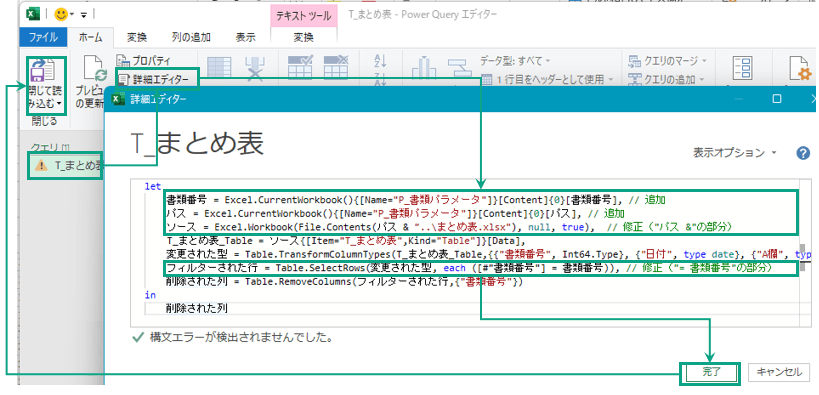The image size is (819, 395).
Task: Click the Manage Parameters list icon
Action: (742, 68)
